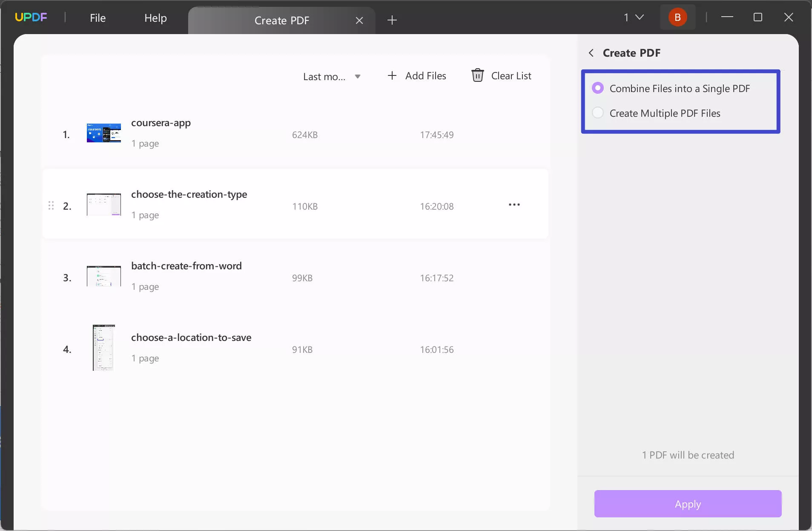Close the UPDF window
Viewport: 812px width, 531px height.
pos(789,17)
